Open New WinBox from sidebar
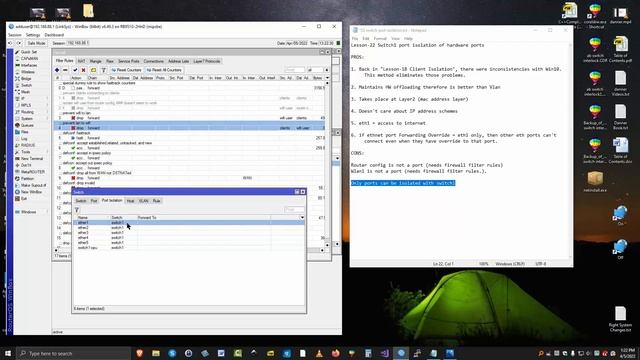640x360 pixels. (31, 192)
